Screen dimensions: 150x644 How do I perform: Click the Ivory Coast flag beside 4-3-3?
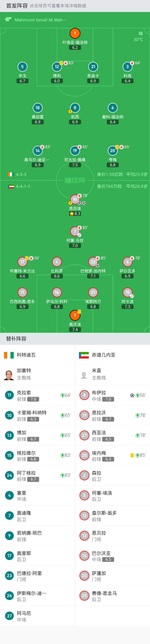[x=11, y=174]
